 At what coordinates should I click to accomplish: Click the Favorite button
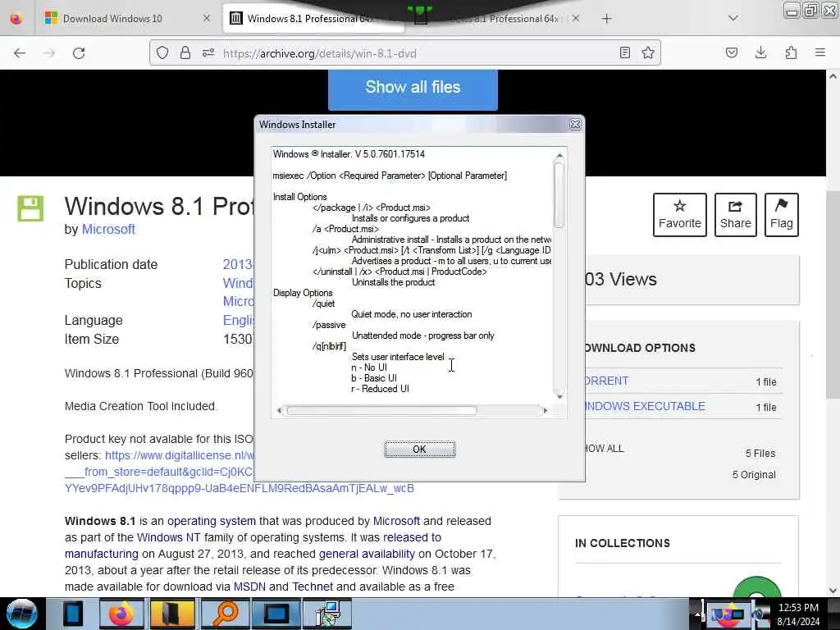tap(679, 214)
